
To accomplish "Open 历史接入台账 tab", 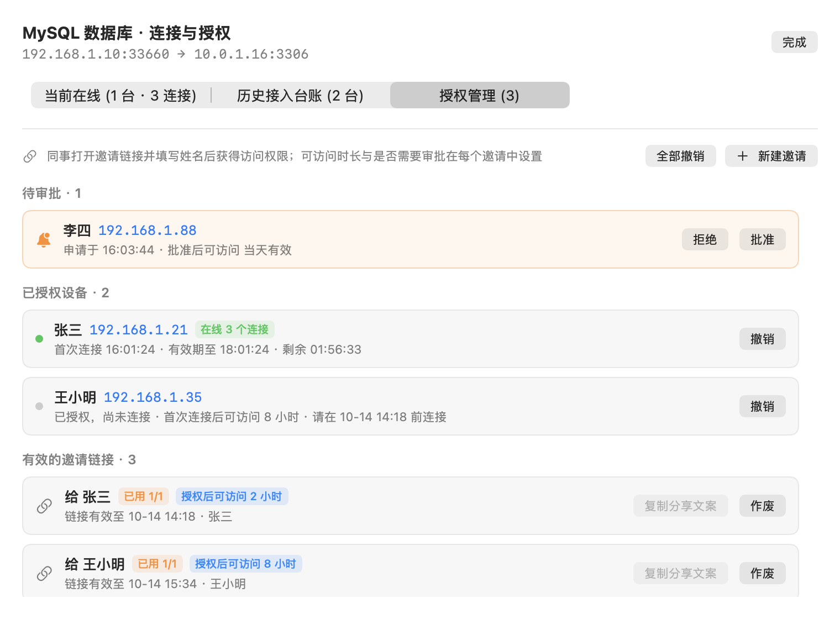I will click(x=300, y=95).
